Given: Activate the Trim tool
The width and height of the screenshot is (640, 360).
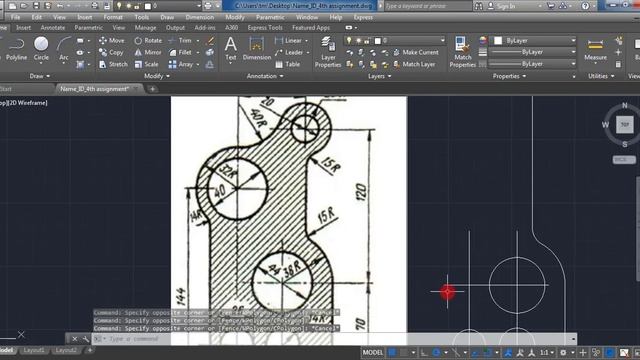Looking at the screenshot, I should coord(180,40).
